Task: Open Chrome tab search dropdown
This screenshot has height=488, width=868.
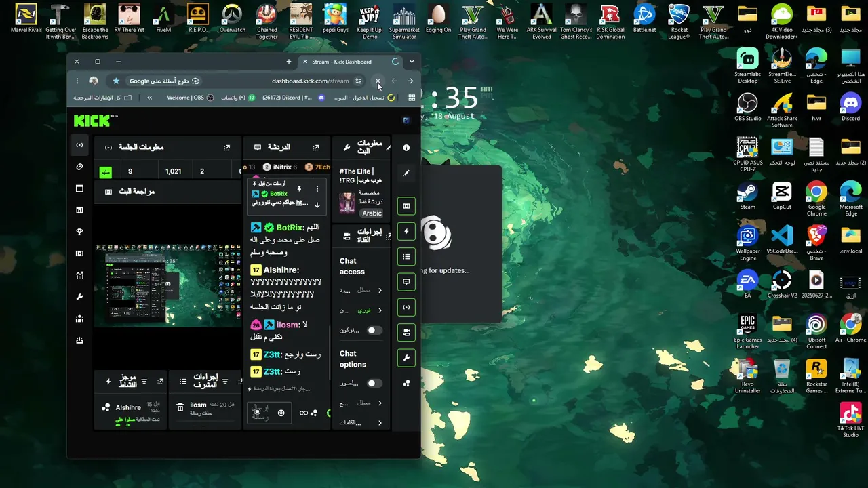Action: (412, 62)
